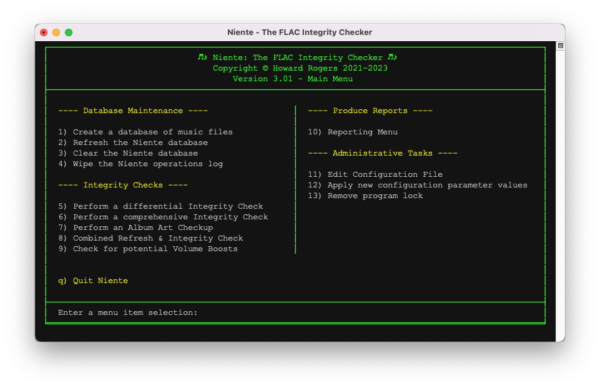Image resolution: width=600 pixels, height=388 pixels.
Task: Minimize the window with the yellow button
Action: pyautogui.click(x=56, y=33)
